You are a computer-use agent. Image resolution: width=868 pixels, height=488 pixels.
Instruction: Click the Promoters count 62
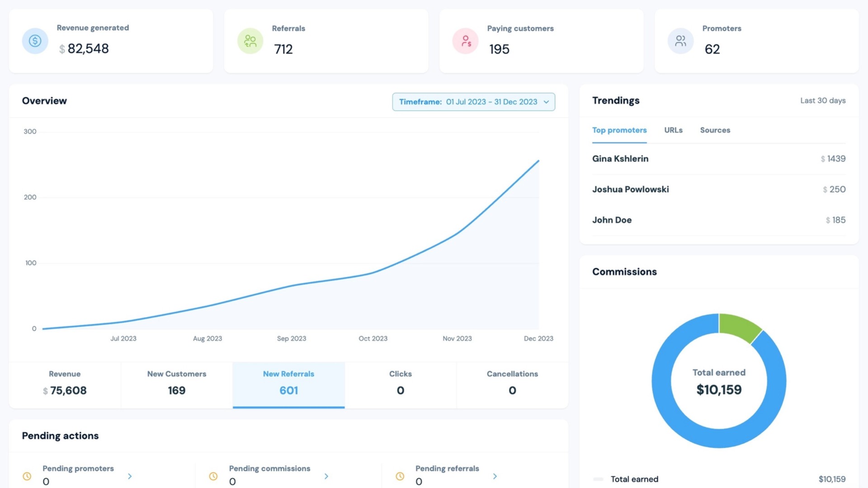[712, 49]
